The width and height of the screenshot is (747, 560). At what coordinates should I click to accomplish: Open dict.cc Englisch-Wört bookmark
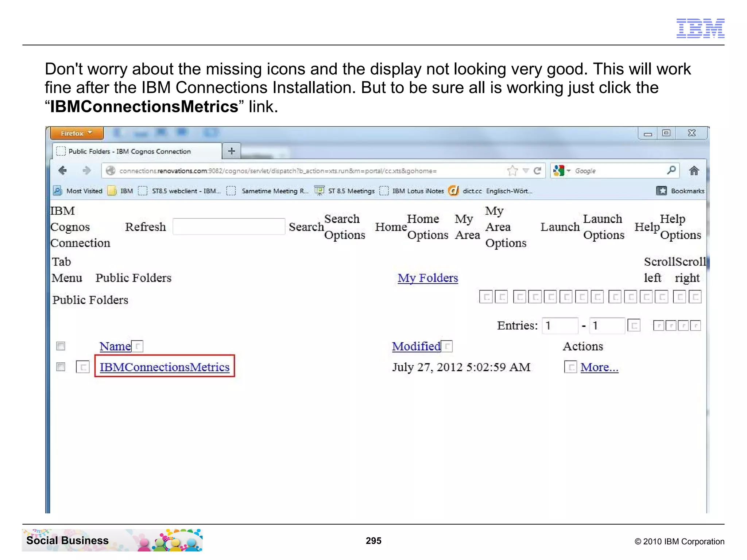tap(491, 191)
